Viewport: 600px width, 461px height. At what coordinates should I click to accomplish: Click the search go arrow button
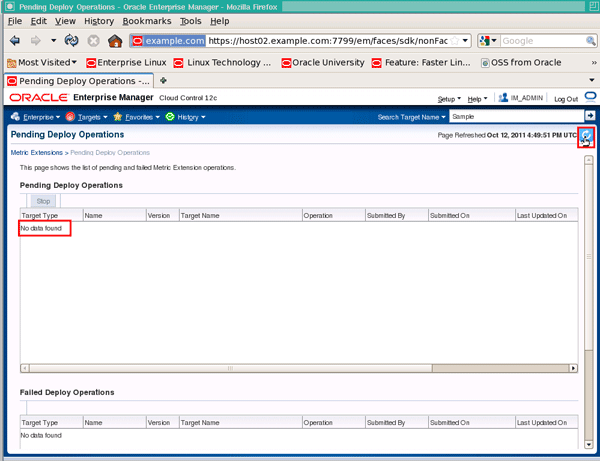click(x=590, y=116)
